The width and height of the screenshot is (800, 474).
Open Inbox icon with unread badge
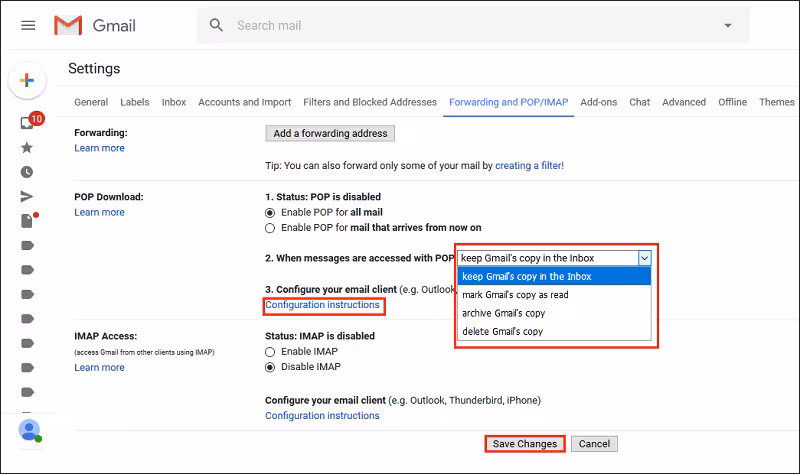pyautogui.click(x=27, y=123)
